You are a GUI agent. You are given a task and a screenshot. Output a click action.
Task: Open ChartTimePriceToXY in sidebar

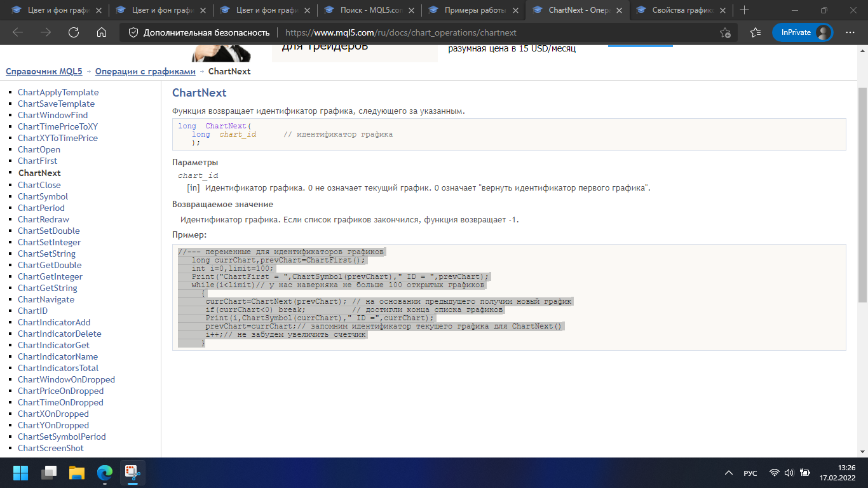click(x=58, y=126)
